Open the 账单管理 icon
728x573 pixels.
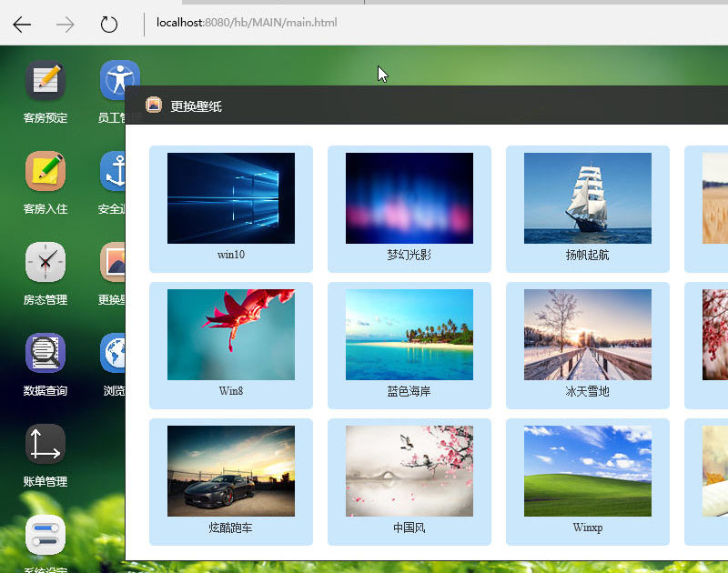[45, 444]
